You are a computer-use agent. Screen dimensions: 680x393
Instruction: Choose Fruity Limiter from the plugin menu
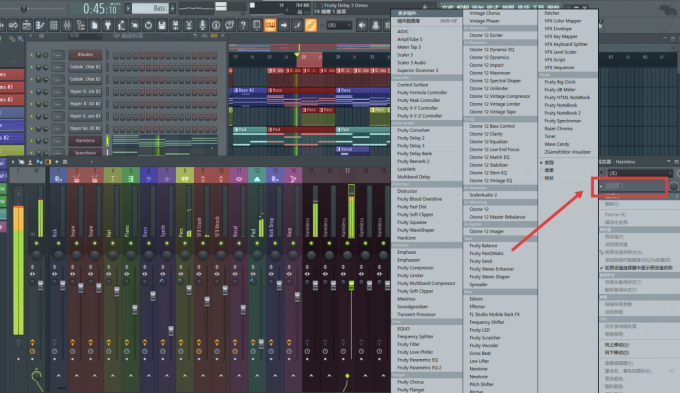tap(410, 275)
